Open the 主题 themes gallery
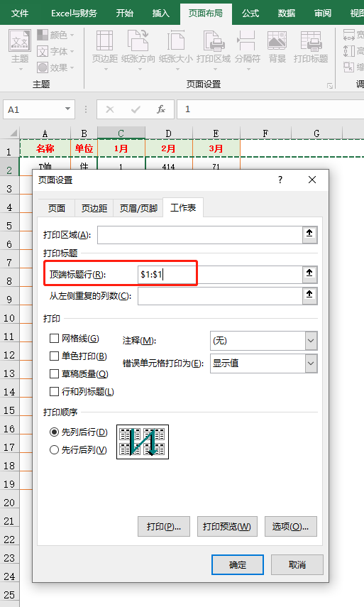This screenshot has width=364, height=607. (20, 50)
